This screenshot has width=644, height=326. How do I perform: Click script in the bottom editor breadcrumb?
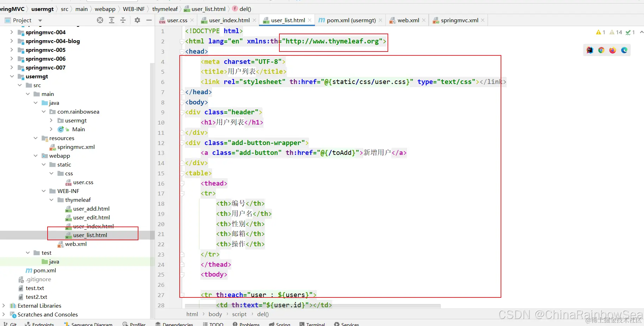239,314
